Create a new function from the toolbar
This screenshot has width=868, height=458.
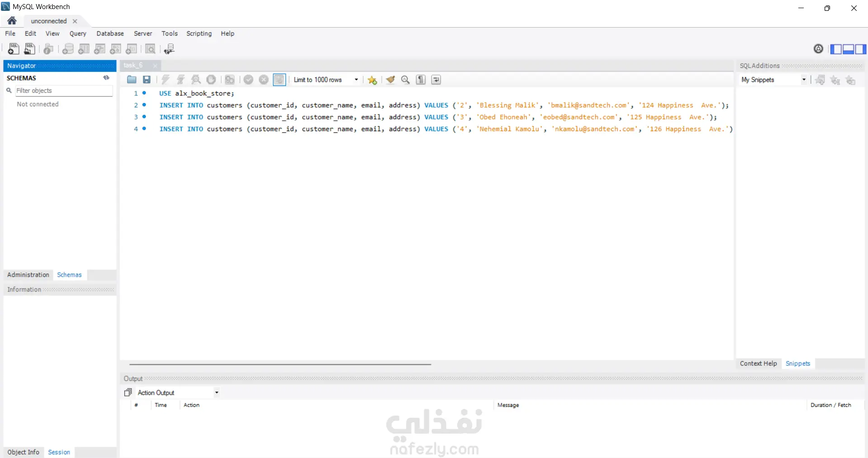click(131, 49)
